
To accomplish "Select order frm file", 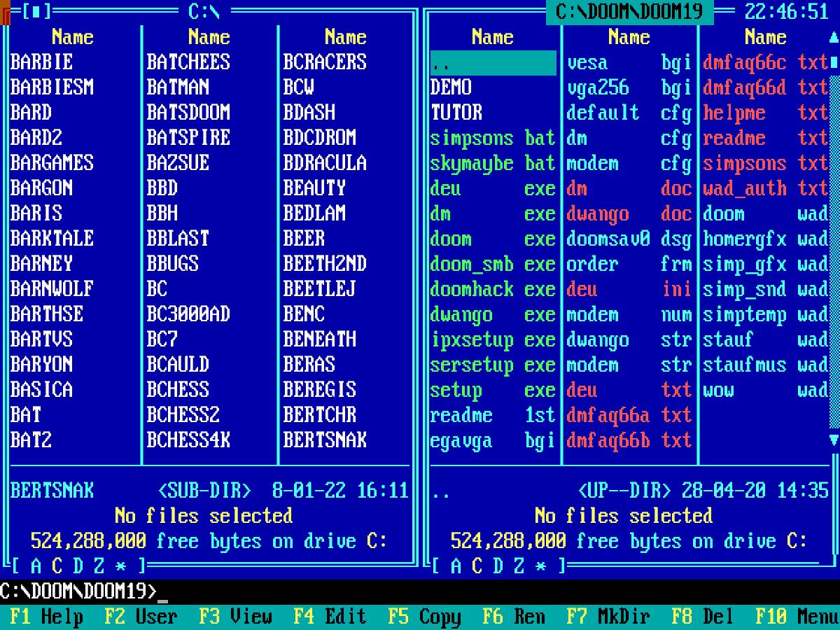I will point(630,264).
